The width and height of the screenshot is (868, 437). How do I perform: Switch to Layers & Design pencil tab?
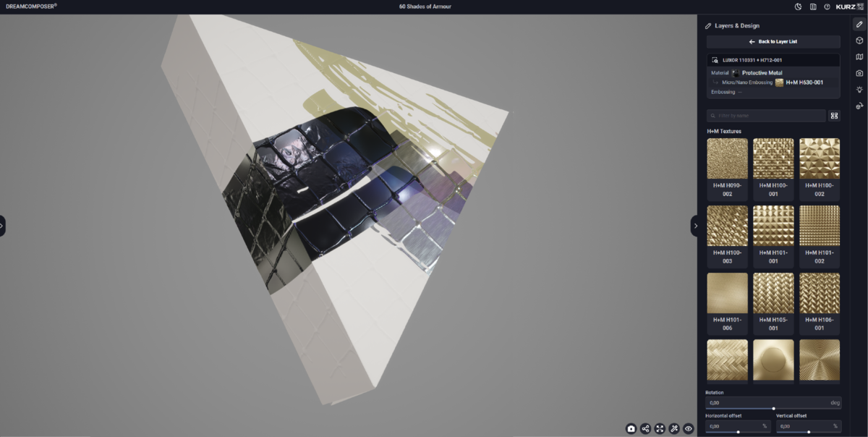pos(859,24)
